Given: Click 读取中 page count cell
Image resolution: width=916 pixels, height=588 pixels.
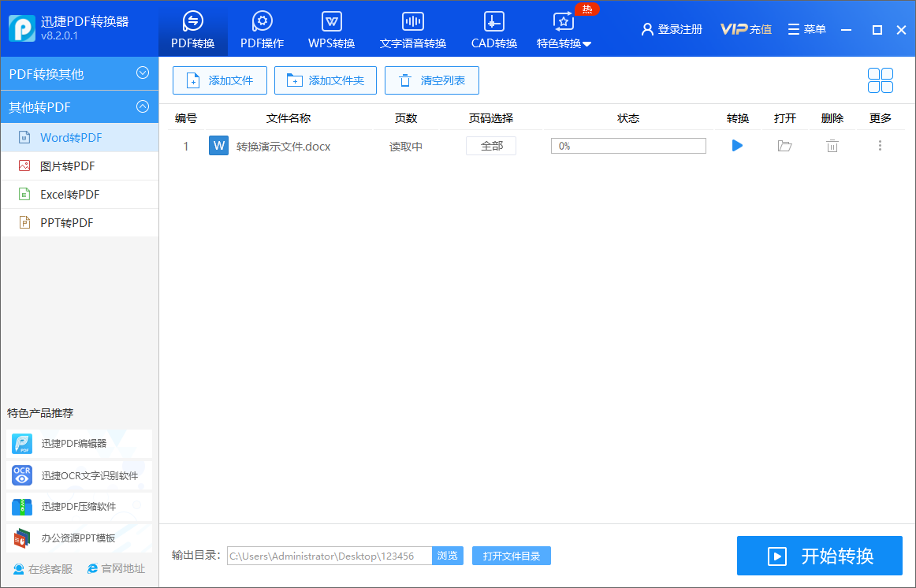Looking at the screenshot, I should [x=405, y=147].
